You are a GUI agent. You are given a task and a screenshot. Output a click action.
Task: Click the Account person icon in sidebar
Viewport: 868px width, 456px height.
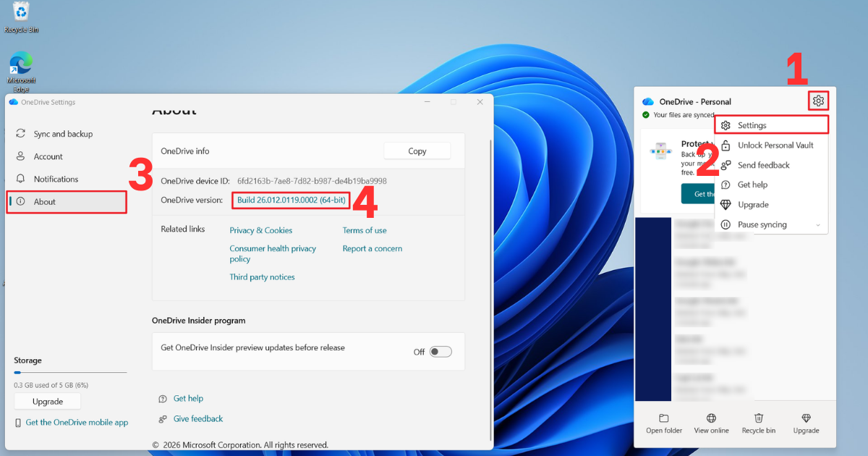[x=20, y=156]
